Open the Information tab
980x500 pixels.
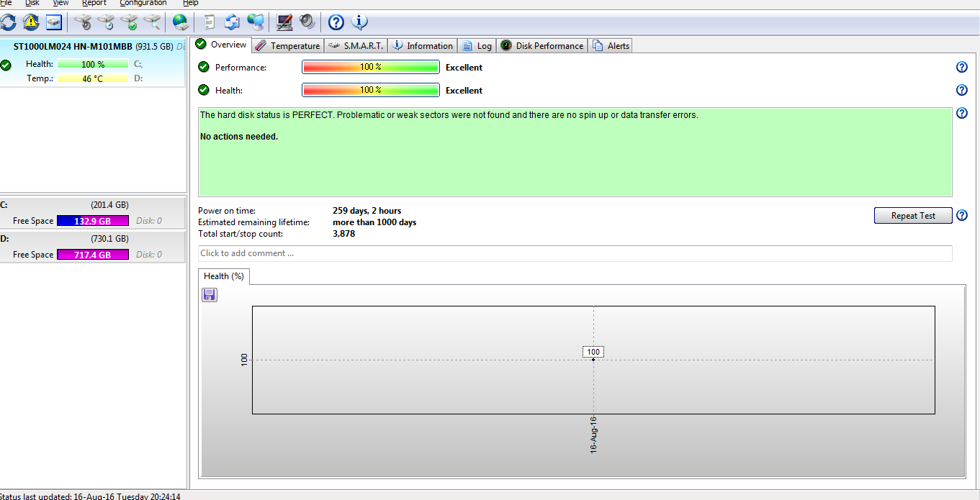422,45
